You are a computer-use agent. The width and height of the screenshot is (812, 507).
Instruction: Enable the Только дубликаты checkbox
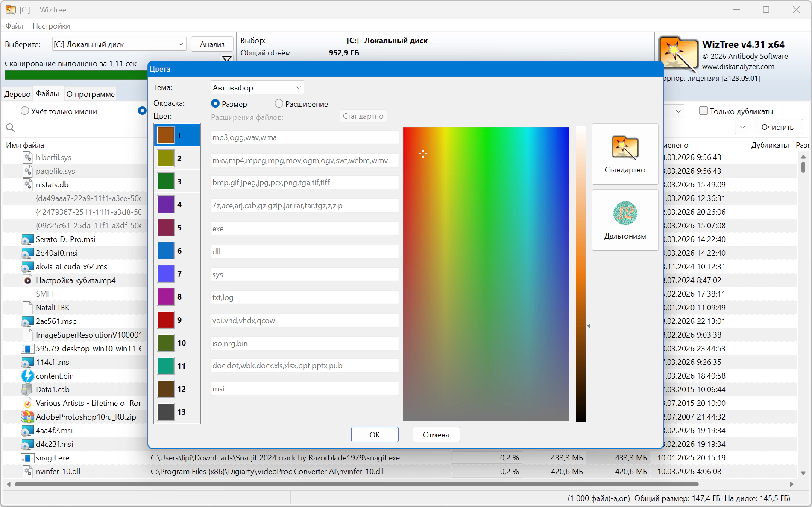coord(703,111)
